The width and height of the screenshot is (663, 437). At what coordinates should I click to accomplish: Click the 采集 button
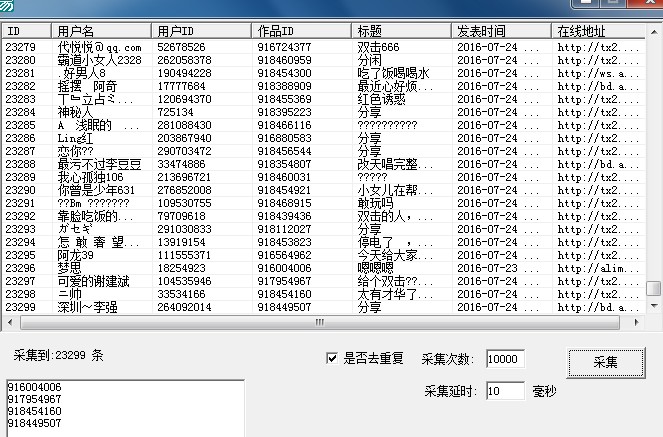pyautogui.click(x=605, y=362)
